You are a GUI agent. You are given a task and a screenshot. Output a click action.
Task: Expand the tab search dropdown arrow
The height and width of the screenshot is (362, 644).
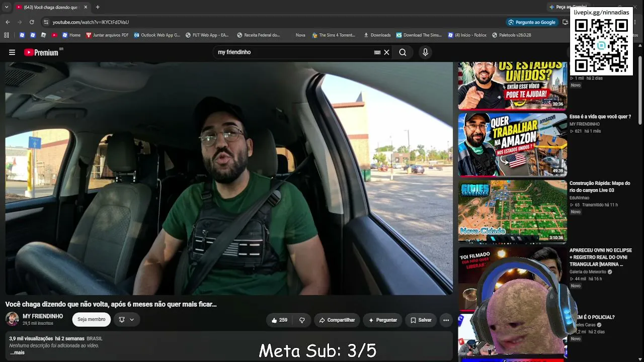pos(6,7)
